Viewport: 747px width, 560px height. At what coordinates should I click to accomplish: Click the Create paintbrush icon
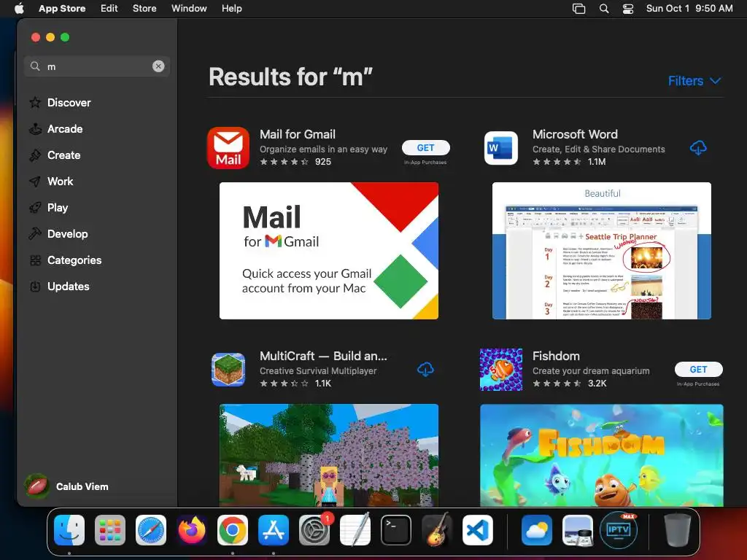point(35,155)
